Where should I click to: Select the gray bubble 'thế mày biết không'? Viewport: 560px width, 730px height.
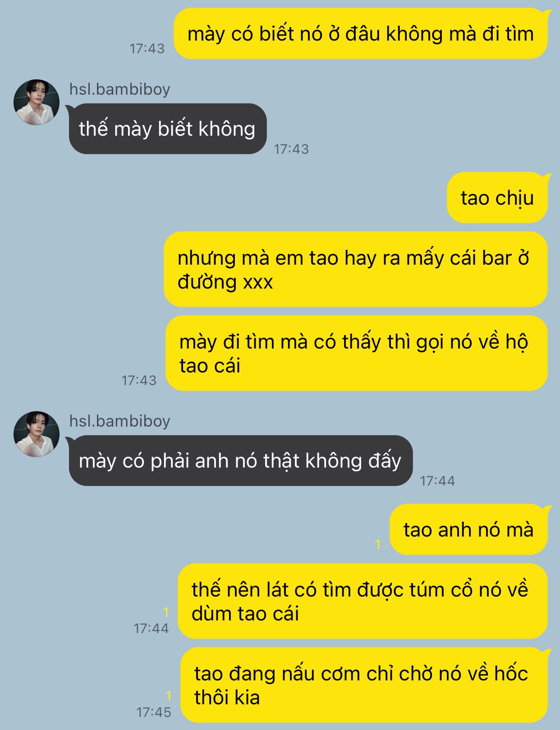click(x=167, y=129)
